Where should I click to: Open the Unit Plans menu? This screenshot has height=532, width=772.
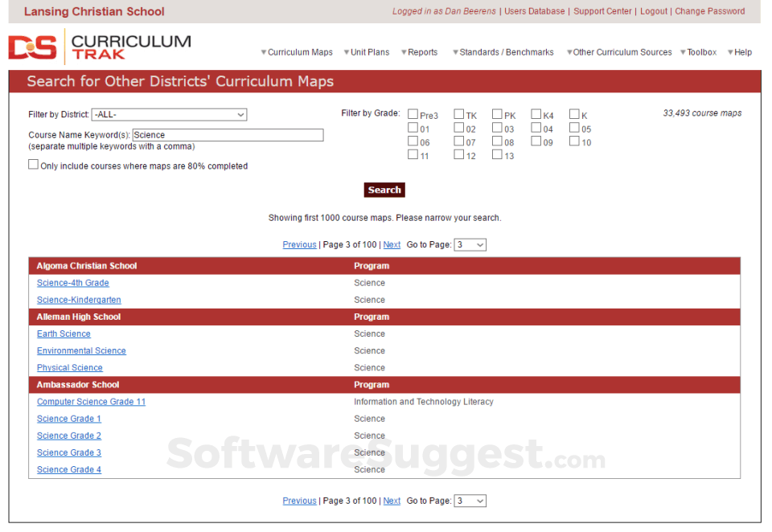[x=367, y=51]
